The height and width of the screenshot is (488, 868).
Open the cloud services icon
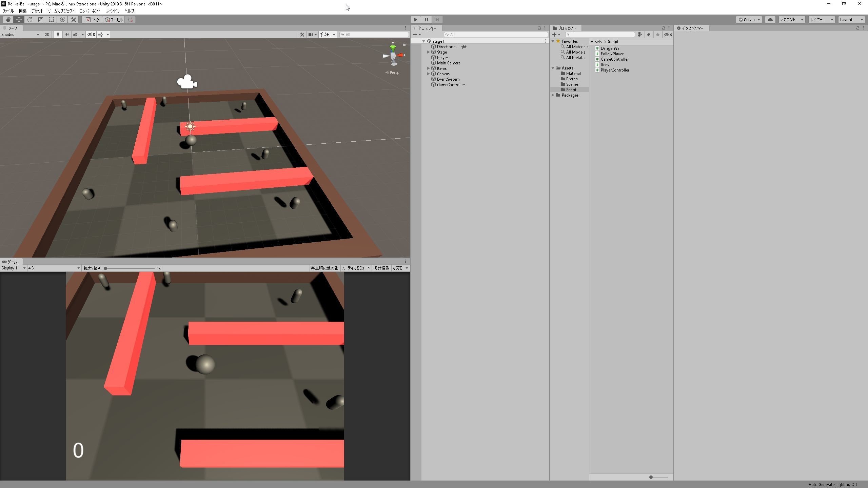[770, 20]
